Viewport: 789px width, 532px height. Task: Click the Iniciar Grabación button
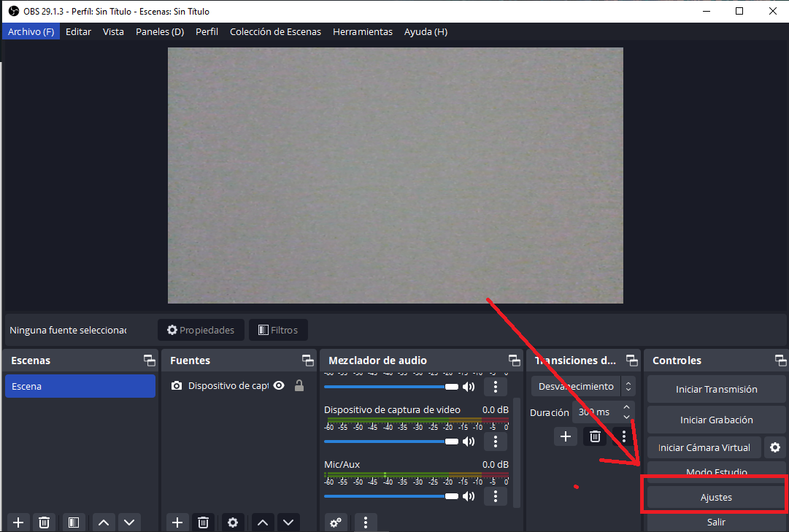pos(716,420)
